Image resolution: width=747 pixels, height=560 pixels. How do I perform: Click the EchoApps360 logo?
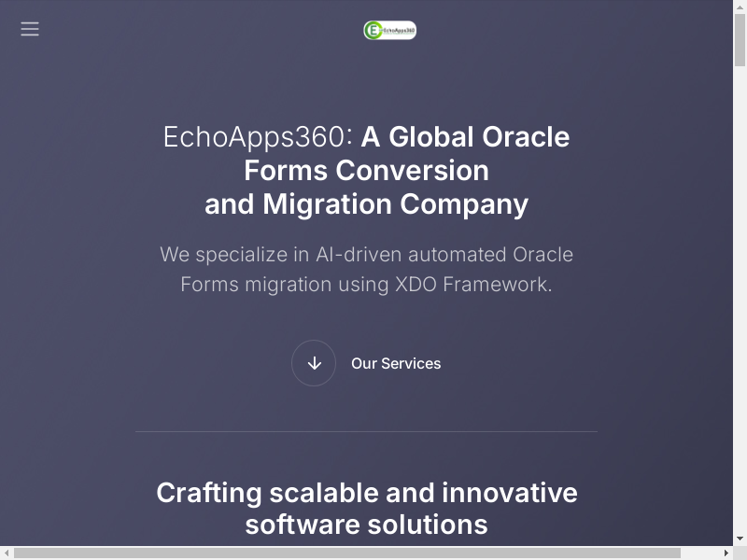pos(389,30)
